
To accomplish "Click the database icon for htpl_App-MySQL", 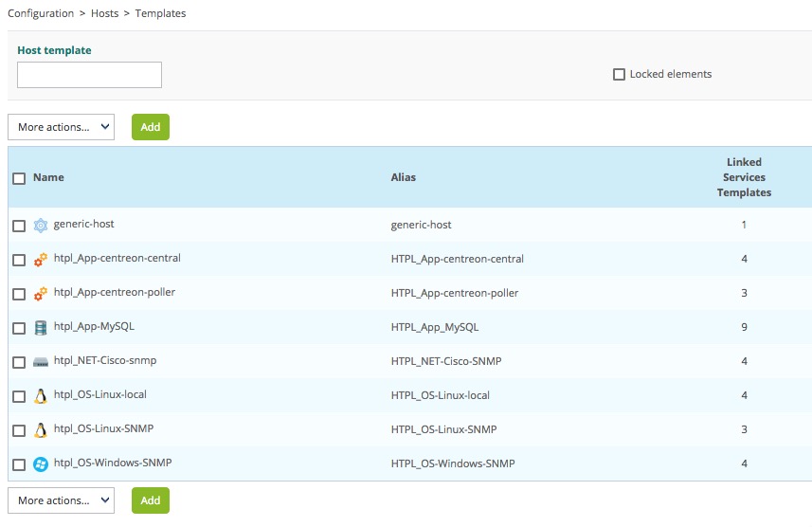I will (41, 328).
